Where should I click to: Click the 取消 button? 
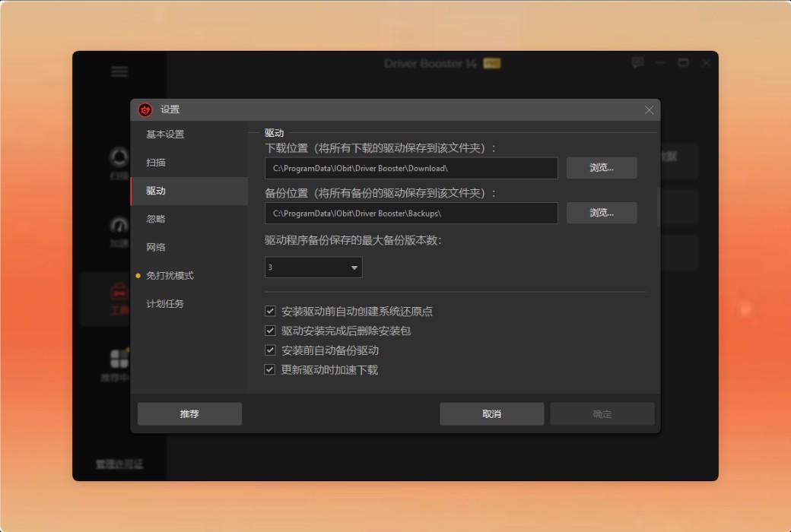click(x=492, y=414)
